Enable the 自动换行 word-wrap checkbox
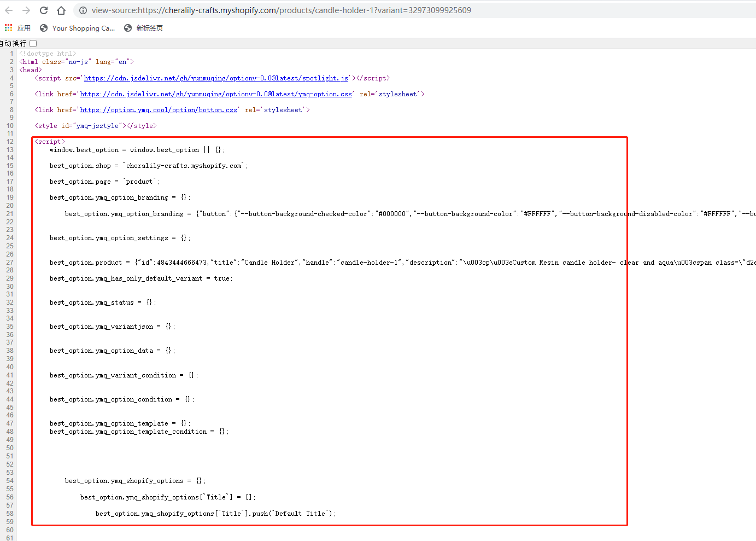 33,43
